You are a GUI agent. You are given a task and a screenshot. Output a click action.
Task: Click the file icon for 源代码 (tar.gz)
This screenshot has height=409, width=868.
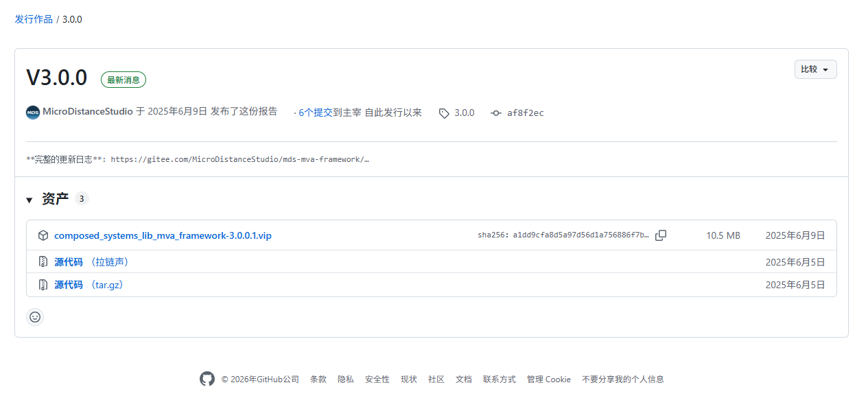pyautogui.click(x=43, y=285)
